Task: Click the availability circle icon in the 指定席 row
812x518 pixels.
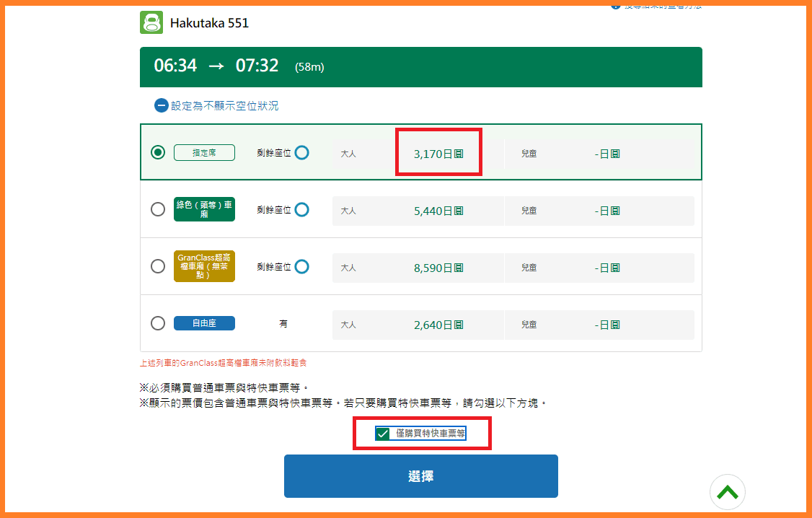Action: [x=301, y=152]
